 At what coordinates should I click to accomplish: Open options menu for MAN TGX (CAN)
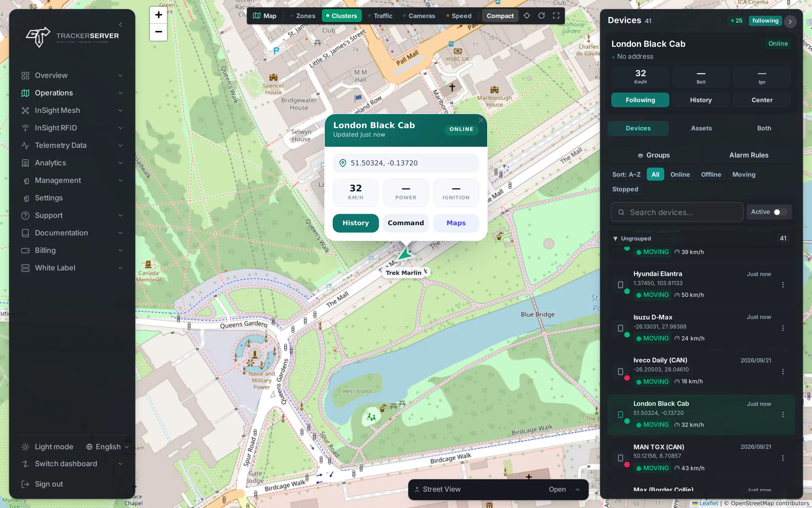point(783,458)
